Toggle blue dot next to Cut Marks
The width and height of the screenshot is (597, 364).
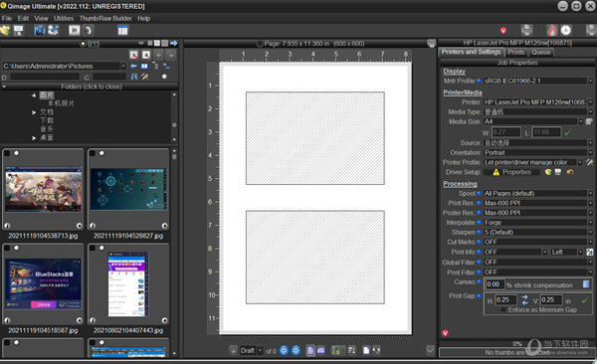479,242
